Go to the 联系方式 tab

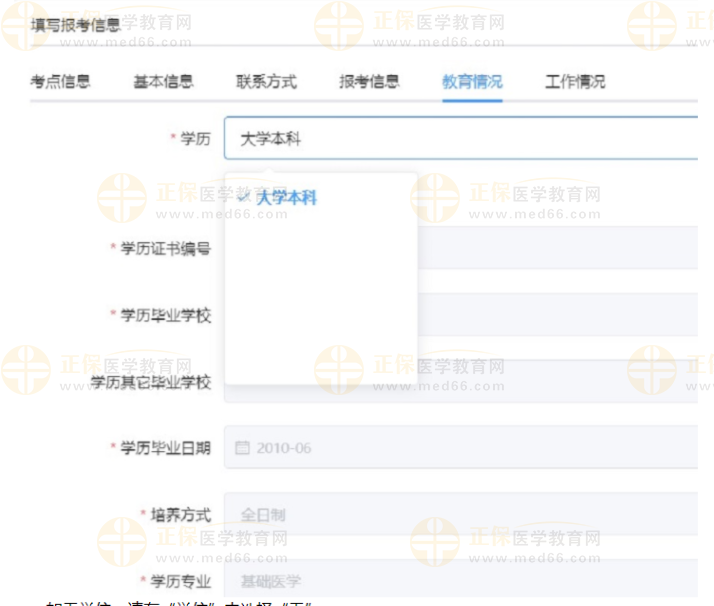point(266,82)
